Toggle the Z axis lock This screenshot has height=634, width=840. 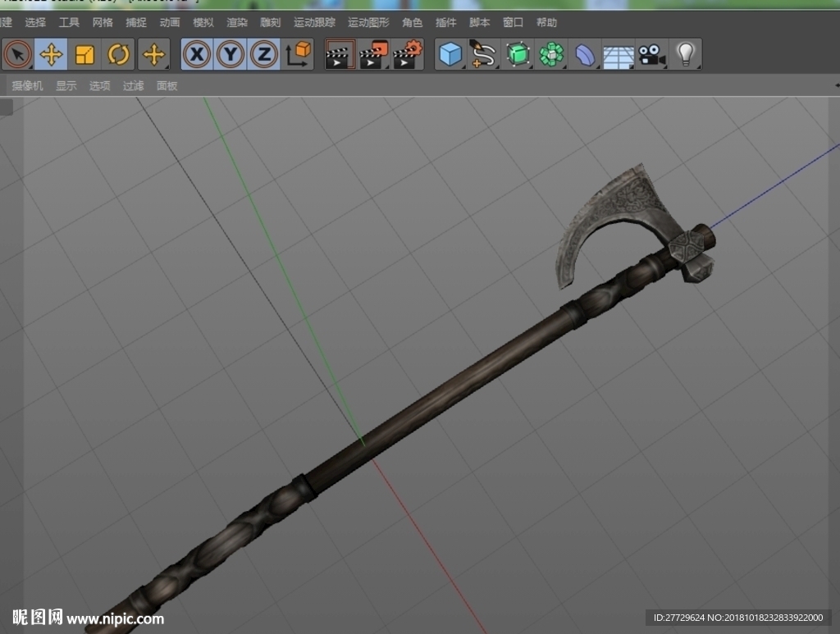point(264,54)
